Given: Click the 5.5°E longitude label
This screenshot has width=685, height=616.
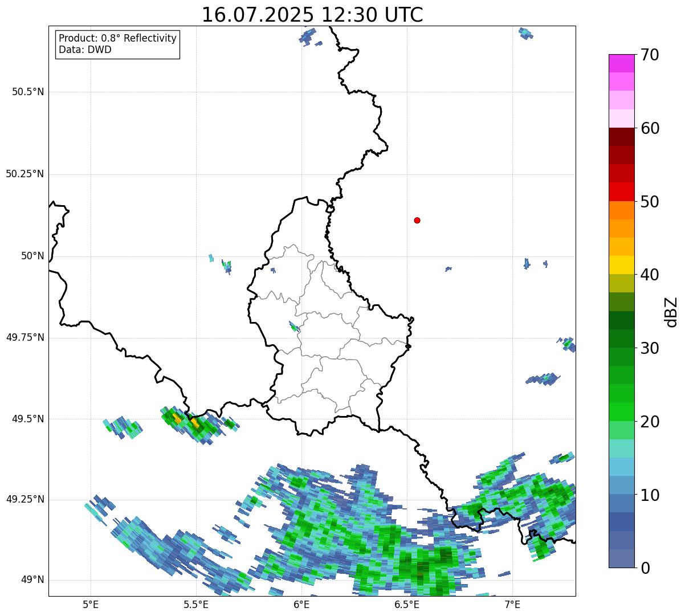Looking at the screenshot, I should tap(196, 604).
